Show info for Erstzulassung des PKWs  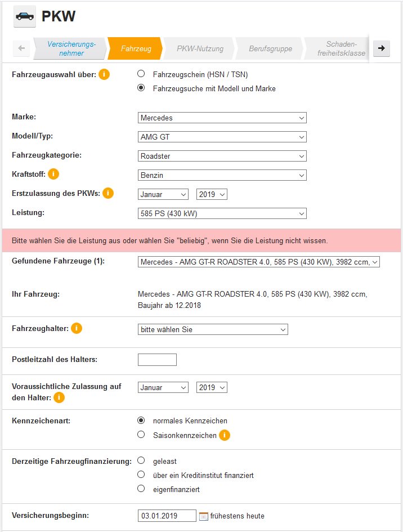[108, 193]
